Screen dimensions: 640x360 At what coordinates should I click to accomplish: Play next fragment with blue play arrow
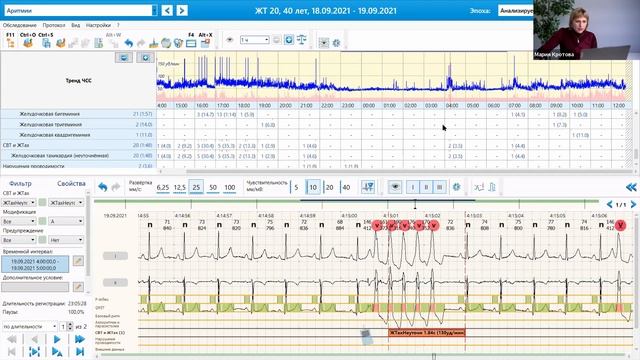pyautogui.click(x=57, y=339)
